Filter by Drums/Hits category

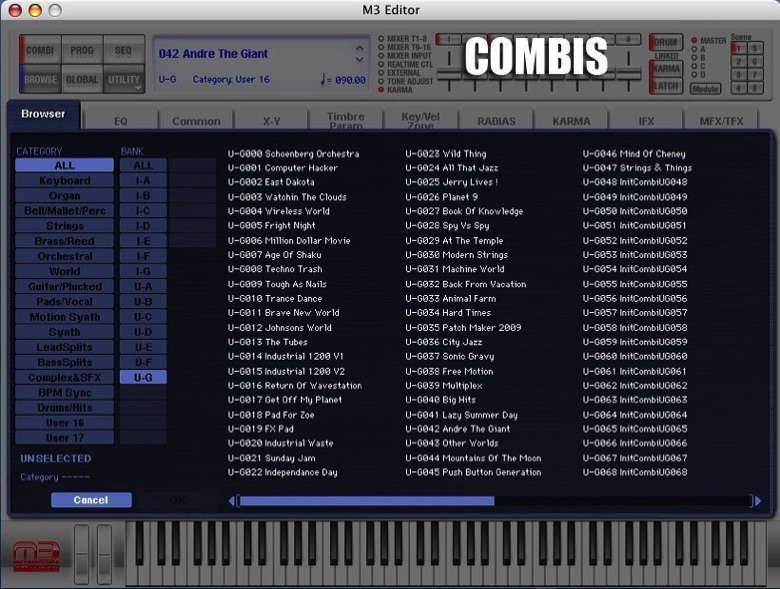(65, 407)
